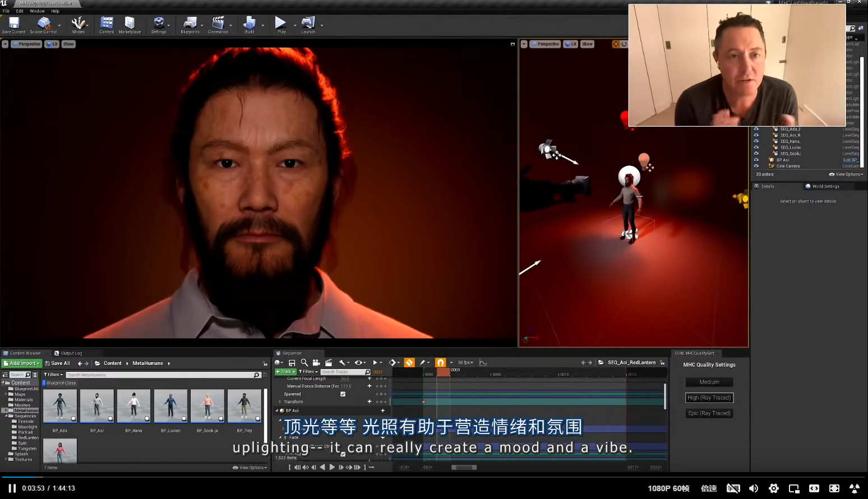Image resolution: width=868 pixels, height=499 pixels.
Task: Click the lock icon in Content Browser path bar
Action: pos(265,363)
